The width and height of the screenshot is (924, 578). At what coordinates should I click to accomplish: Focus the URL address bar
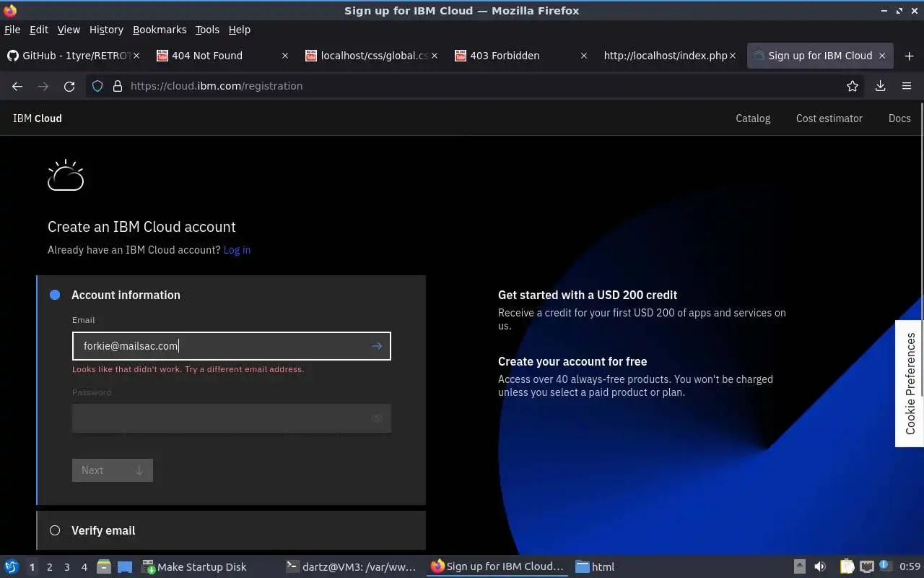click(476, 86)
